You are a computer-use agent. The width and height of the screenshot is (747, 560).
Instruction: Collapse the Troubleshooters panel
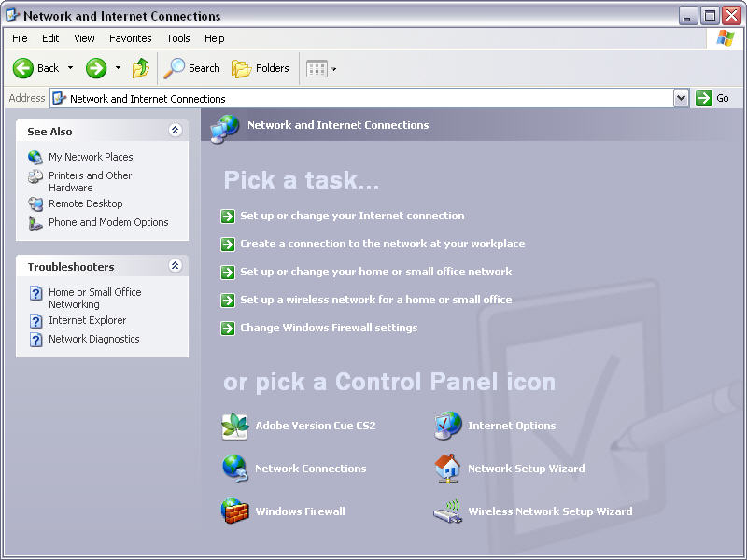[x=175, y=266]
